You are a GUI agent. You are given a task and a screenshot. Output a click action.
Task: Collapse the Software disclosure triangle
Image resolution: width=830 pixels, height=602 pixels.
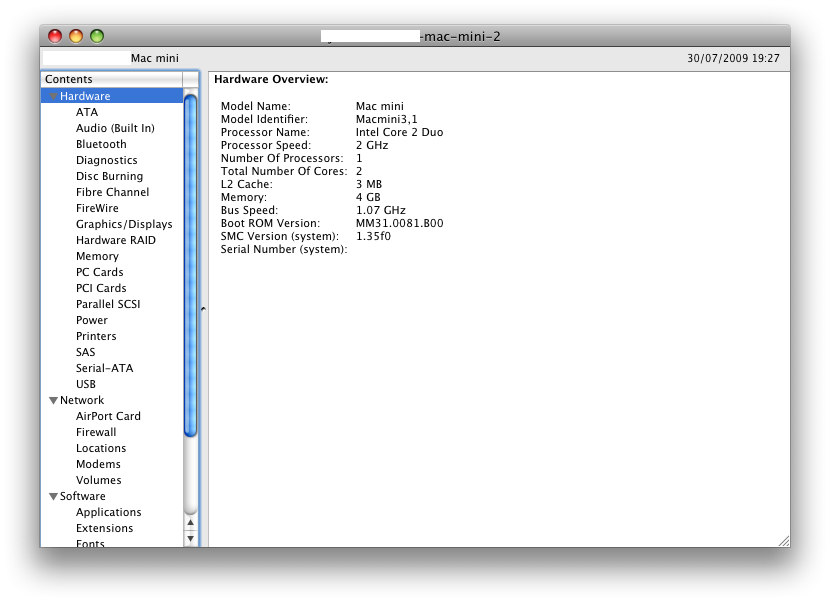click(53, 497)
